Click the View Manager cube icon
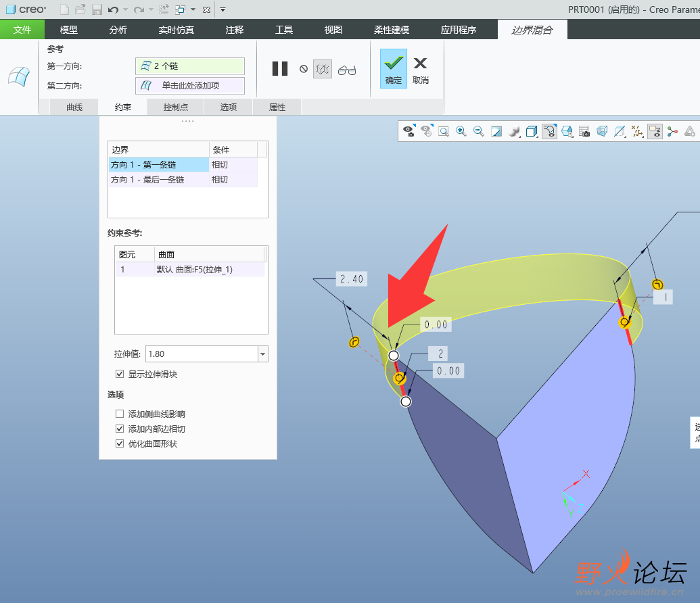Image resolution: width=700 pixels, height=603 pixels. [x=567, y=130]
